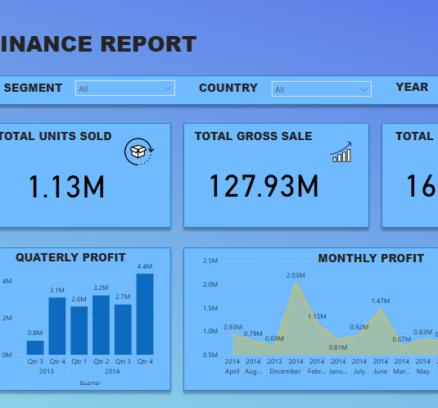Click the Qtr 4 2014 bar labeled 4.4M
The image size is (438, 408).
click(145, 314)
